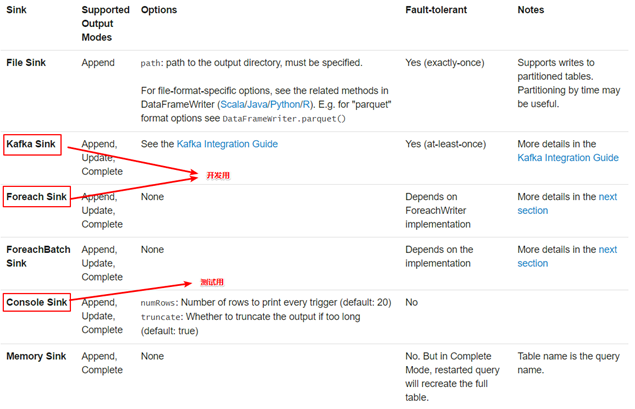Open next section link in Foreach Sink row
Screen dimensions: 635x409
(567, 204)
